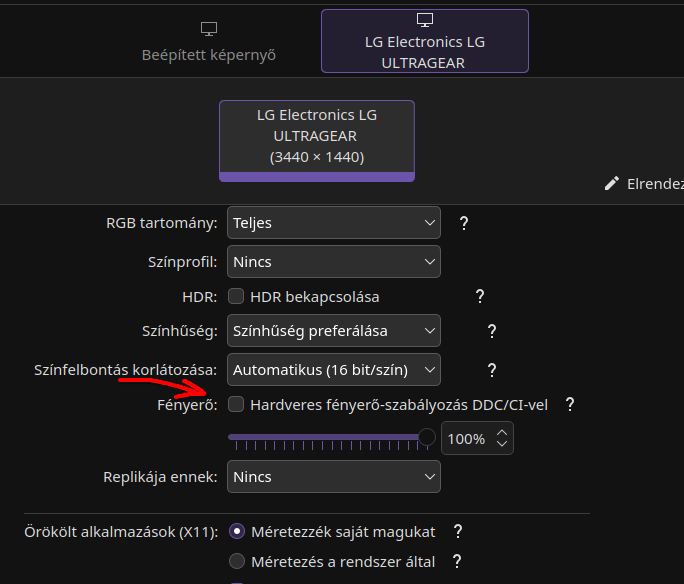
Task: Click the pencil Elrendezés edit icon
Action: pyautogui.click(x=612, y=184)
